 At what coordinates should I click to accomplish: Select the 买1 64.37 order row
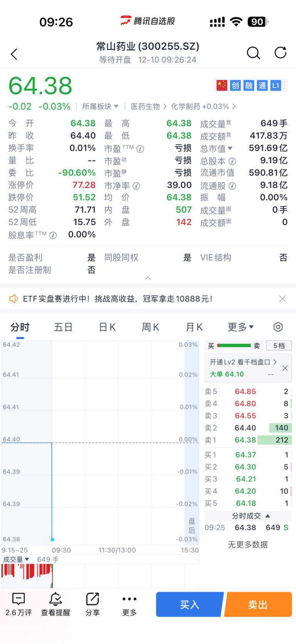coord(248,455)
